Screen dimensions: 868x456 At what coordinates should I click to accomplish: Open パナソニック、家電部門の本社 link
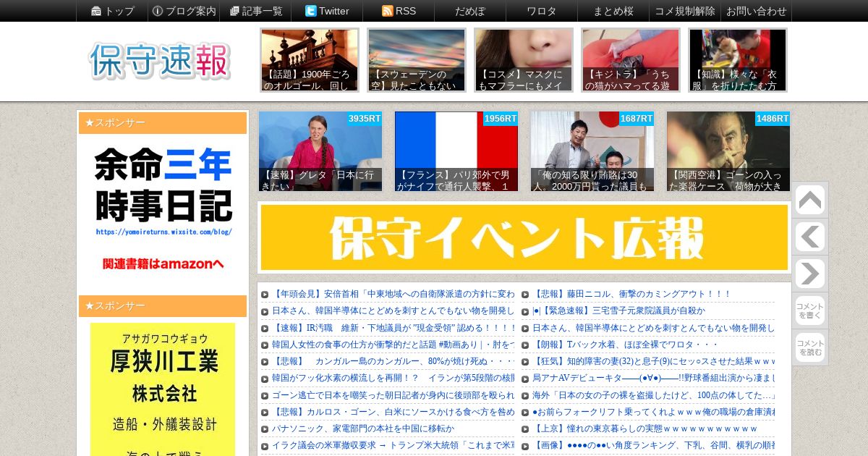[363, 428]
